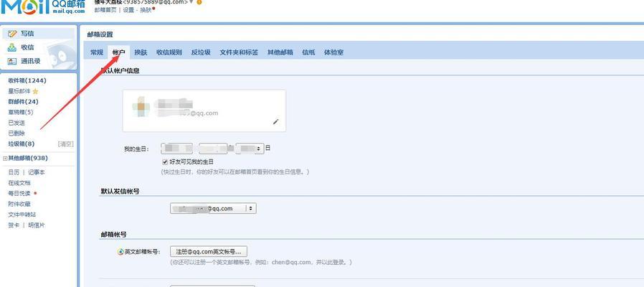This screenshot has width=644, height=287.
Task: Click the compose pencil icon beside 写信
Action: [13, 34]
